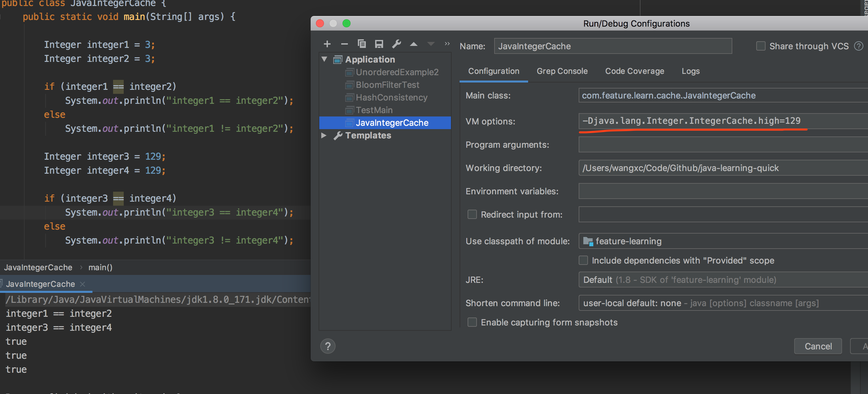
Task: Open the help question mark button
Action: point(328,346)
